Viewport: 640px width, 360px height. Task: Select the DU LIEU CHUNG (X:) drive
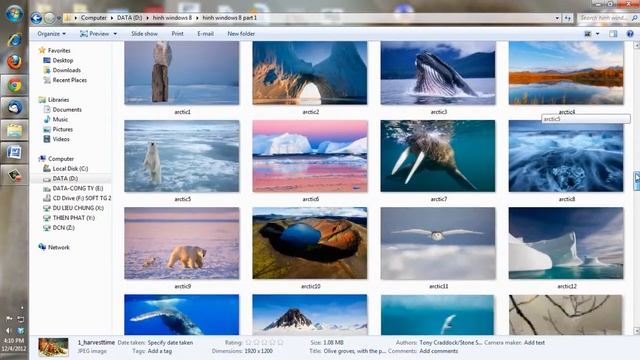tap(78, 208)
